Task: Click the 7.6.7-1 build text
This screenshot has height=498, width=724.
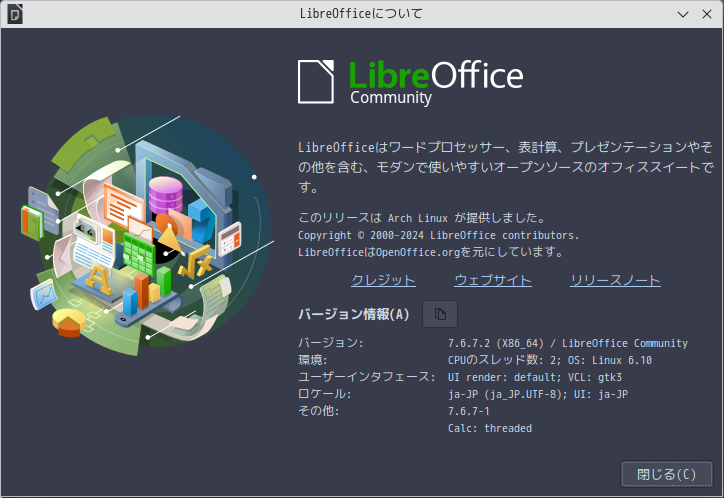Action: pos(469,411)
